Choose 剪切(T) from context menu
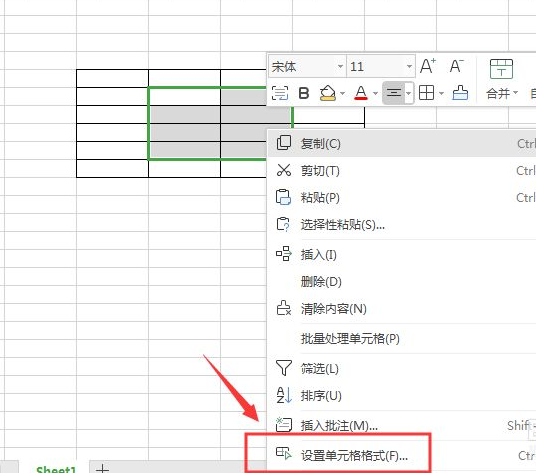 point(401,171)
